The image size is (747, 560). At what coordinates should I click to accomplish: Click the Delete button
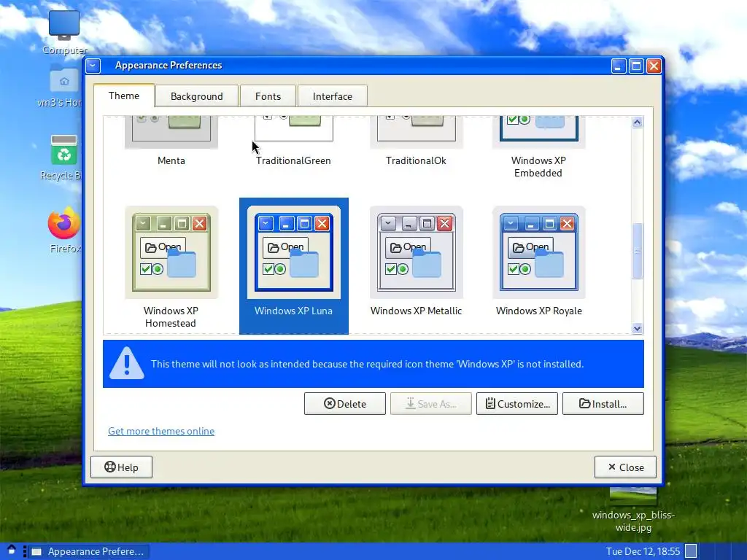coord(345,404)
